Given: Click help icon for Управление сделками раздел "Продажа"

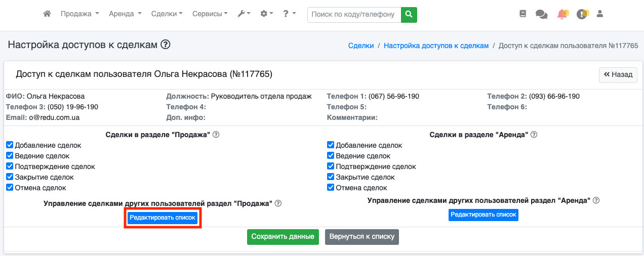Looking at the screenshot, I should pos(278,203).
